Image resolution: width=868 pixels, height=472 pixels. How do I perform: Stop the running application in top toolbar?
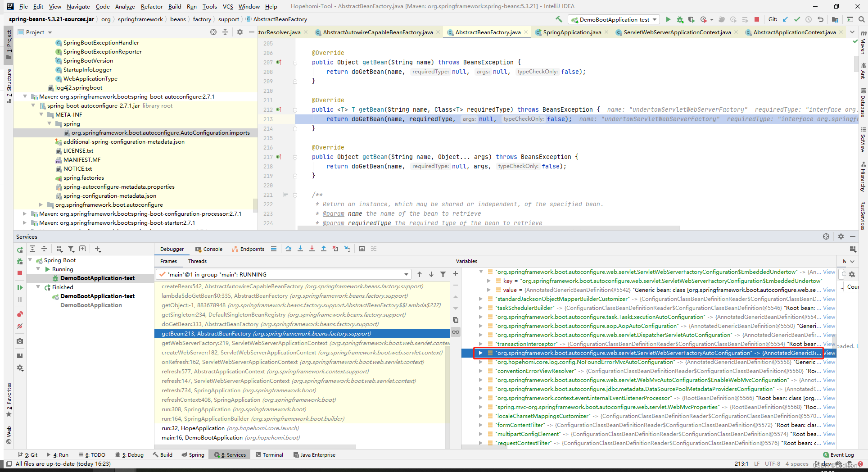(x=757, y=19)
